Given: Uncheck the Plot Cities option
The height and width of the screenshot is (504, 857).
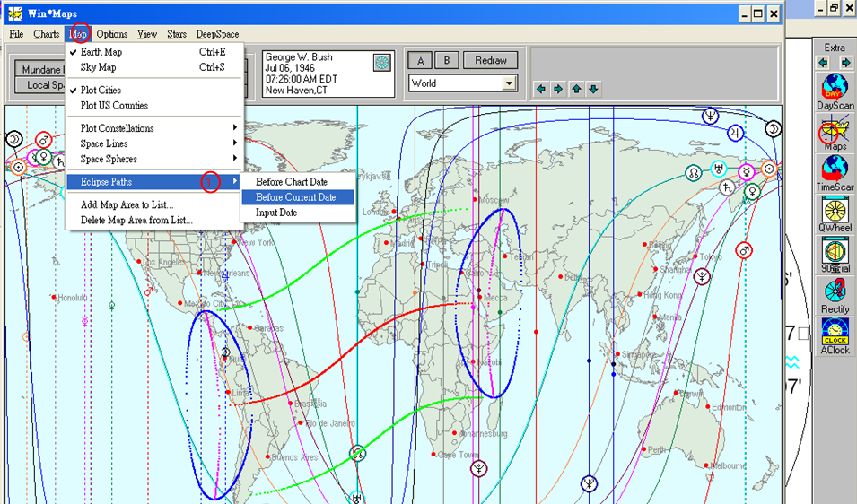Looking at the screenshot, I should pos(101,91).
